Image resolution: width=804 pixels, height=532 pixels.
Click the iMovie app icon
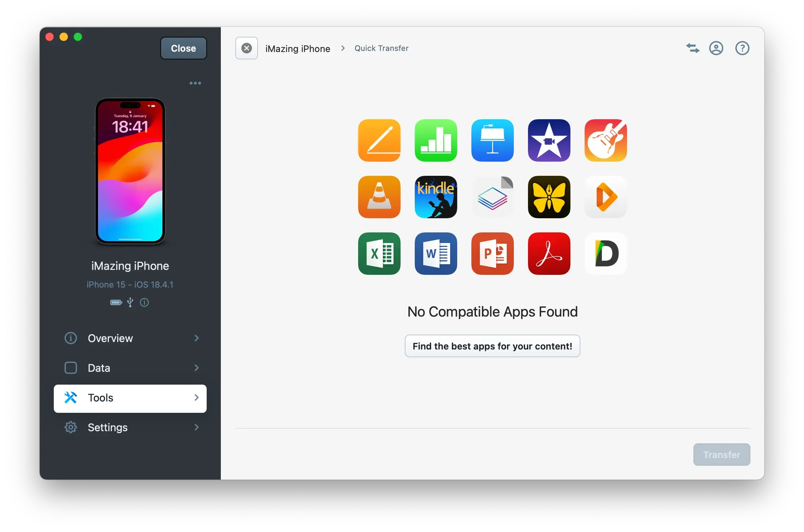(549, 140)
